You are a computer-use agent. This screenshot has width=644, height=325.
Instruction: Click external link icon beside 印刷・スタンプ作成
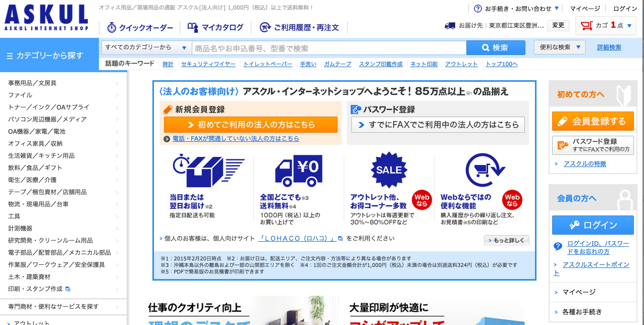68,289
